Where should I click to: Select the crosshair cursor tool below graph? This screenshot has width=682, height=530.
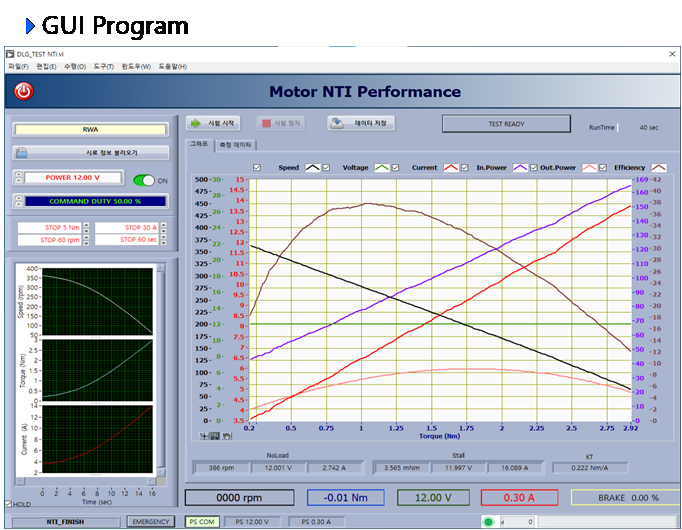pos(204,436)
